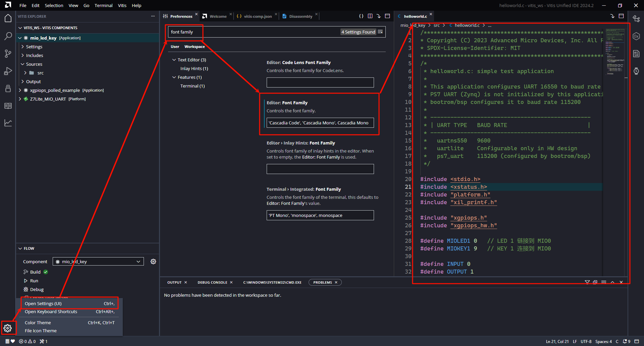Close the bottom panel with X icon

pos(621,282)
